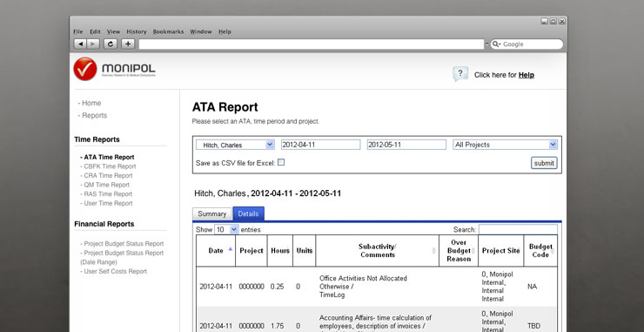644x332 pixels.
Task: Select the Details tab
Action: [249, 214]
